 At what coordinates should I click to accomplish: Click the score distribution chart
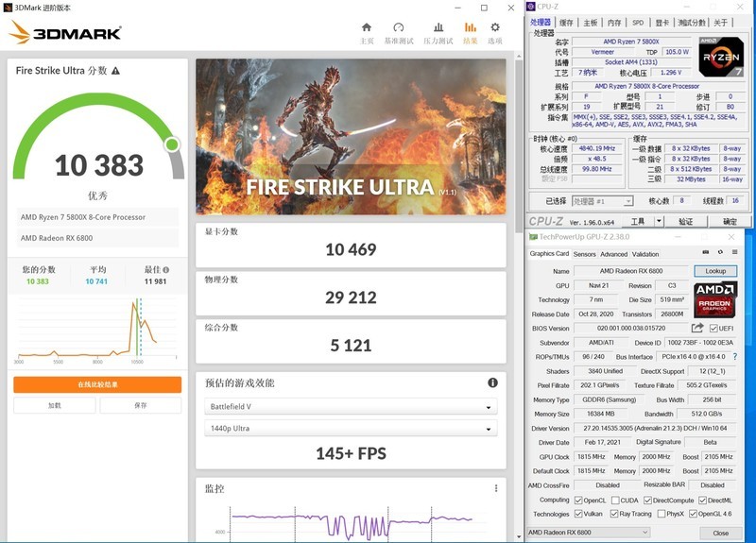(x=97, y=330)
